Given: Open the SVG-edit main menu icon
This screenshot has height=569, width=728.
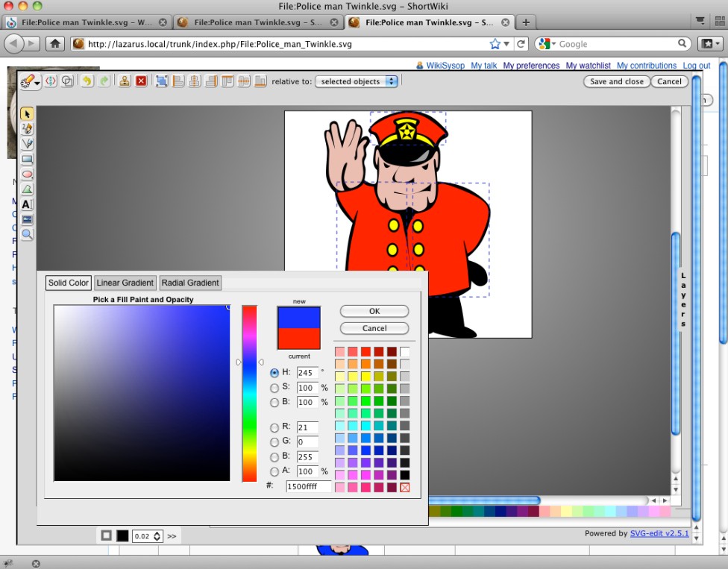Looking at the screenshot, I should [x=31, y=82].
